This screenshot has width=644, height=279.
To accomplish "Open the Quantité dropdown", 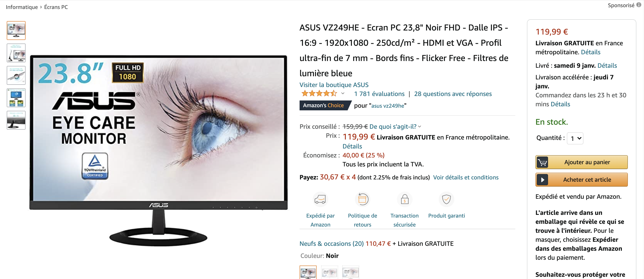I will pos(575,138).
